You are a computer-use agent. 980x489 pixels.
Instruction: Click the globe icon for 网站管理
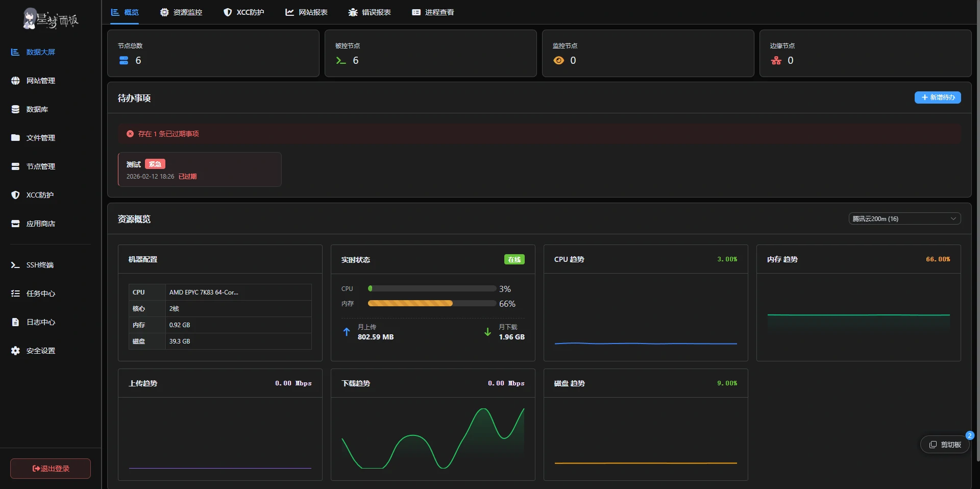[x=15, y=81]
